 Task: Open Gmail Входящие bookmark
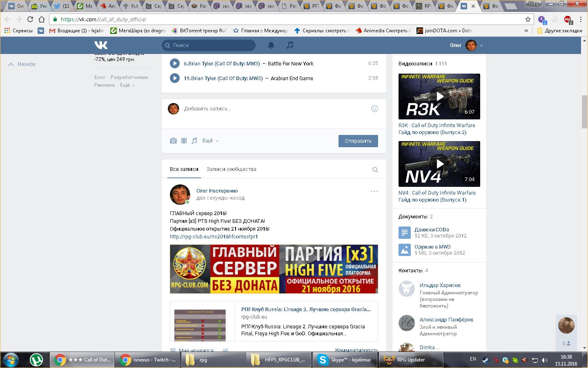(77, 31)
